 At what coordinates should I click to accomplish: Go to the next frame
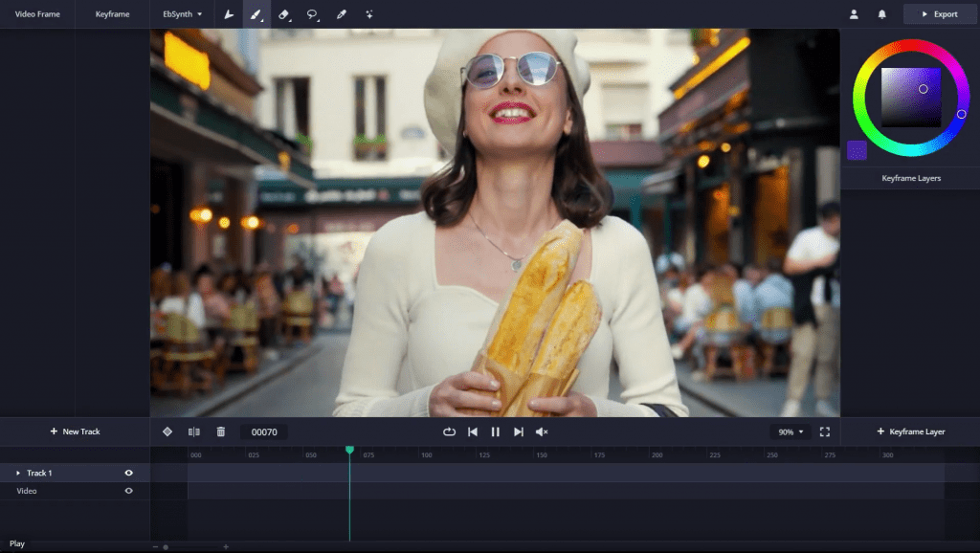518,431
